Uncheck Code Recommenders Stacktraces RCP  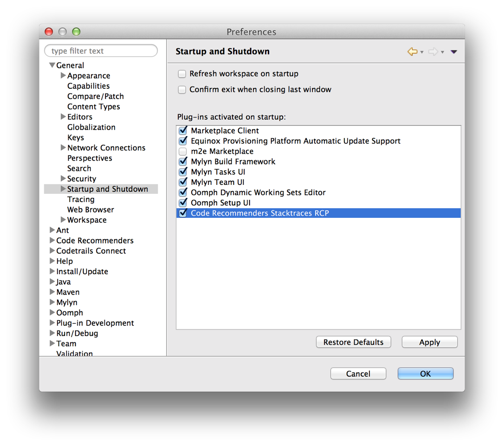coord(183,213)
